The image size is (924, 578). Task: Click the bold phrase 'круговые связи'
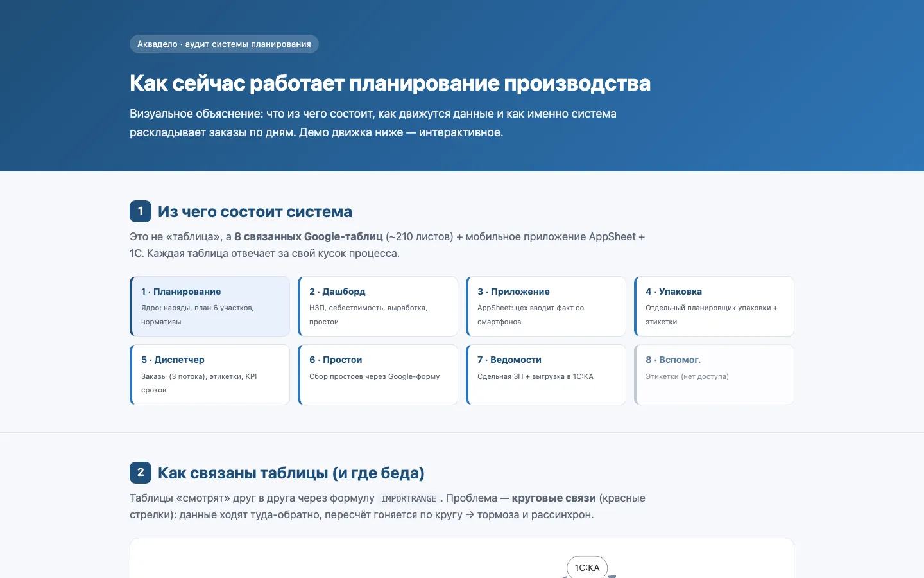[554, 498]
